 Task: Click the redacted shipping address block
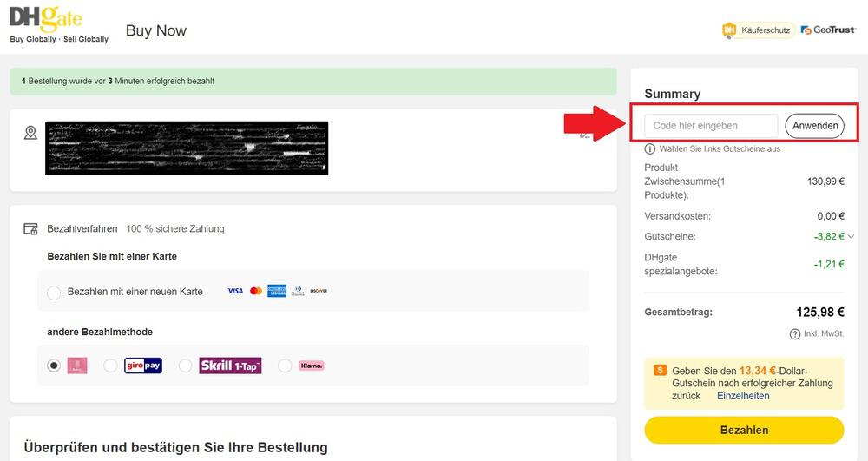pyautogui.click(x=187, y=148)
